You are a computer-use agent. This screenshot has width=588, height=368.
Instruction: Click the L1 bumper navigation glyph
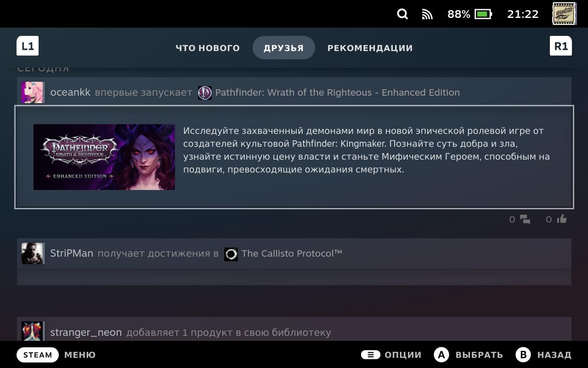tap(28, 46)
